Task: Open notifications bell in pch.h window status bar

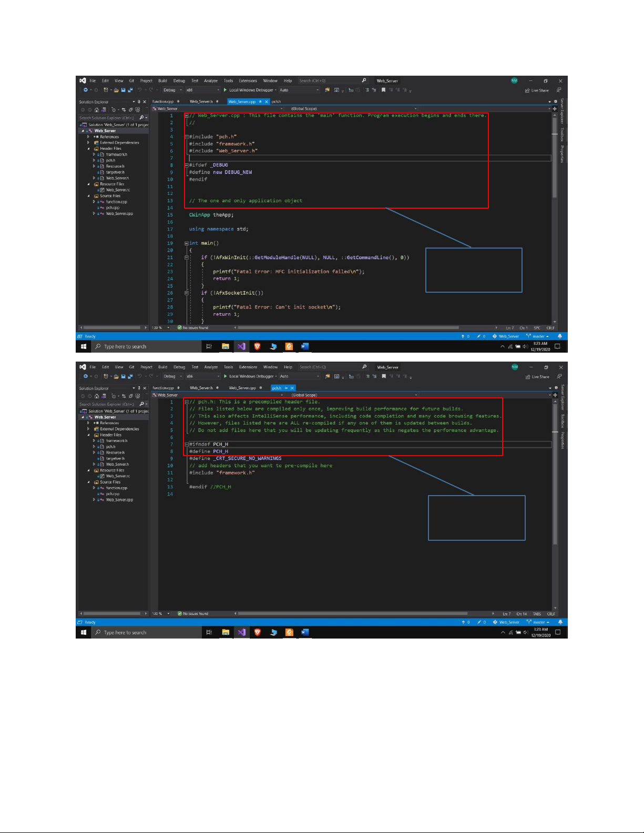Action: 560,622
